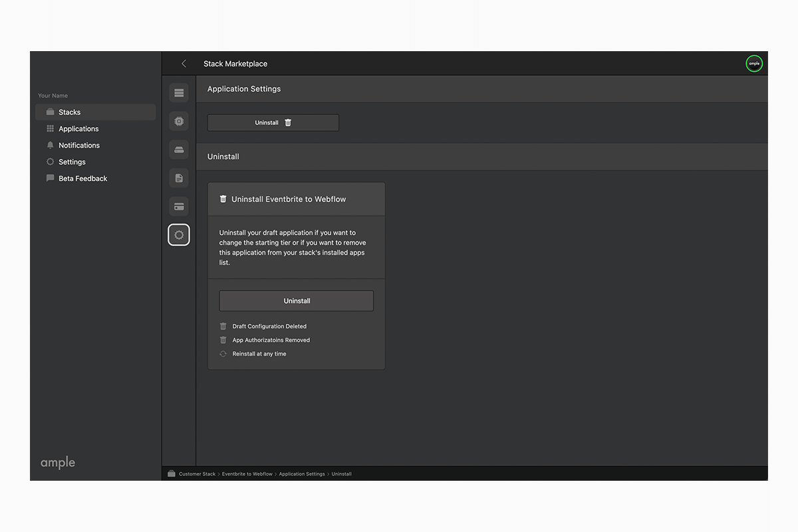Click the Application Settings section header
This screenshot has height=532, width=798.
(244, 89)
